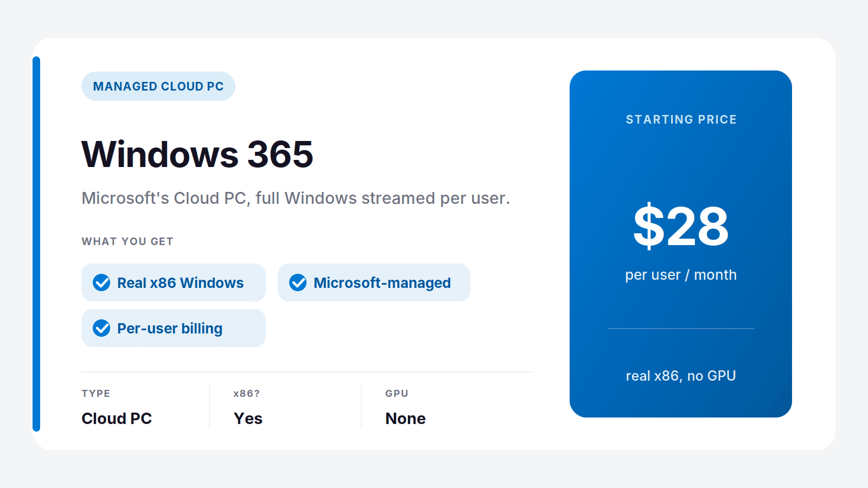Image resolution: width=868 pixels, height=488 pixels.
Task: Click the Managed Cloud PC badge
Action: tap(158, 86)
